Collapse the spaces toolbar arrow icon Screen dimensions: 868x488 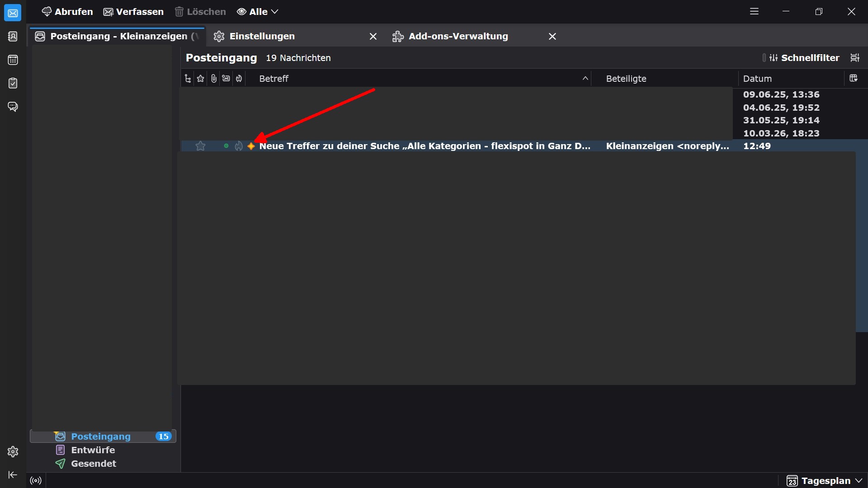[13, 474]
